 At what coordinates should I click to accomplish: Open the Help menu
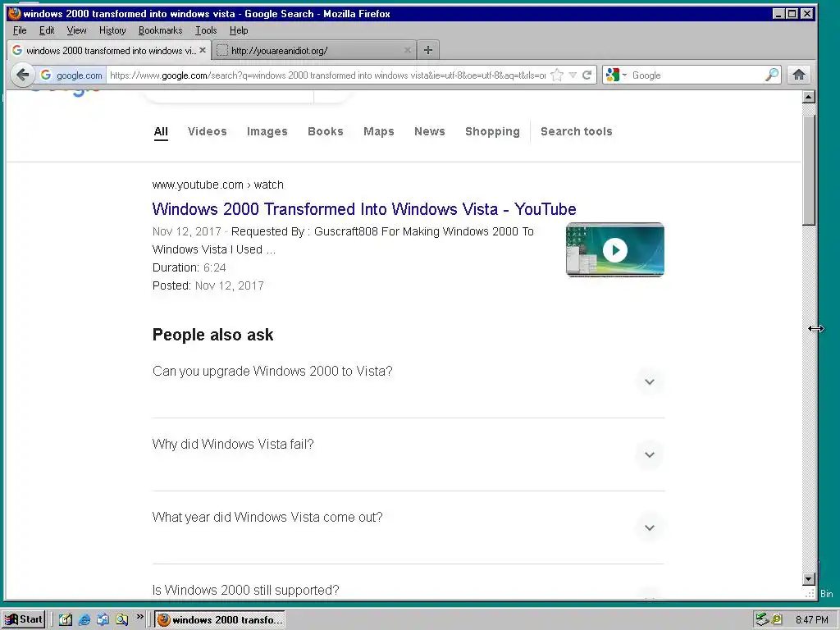(x=239, y=30)
